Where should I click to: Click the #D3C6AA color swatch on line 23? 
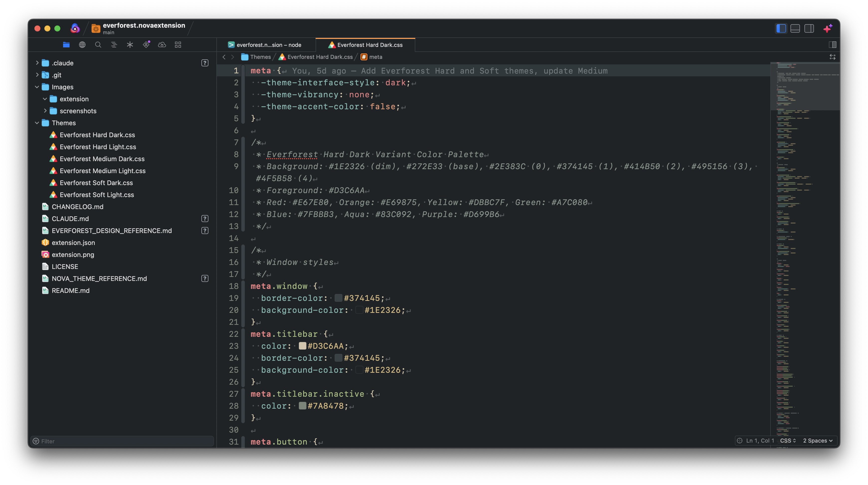tap(302, 346)
